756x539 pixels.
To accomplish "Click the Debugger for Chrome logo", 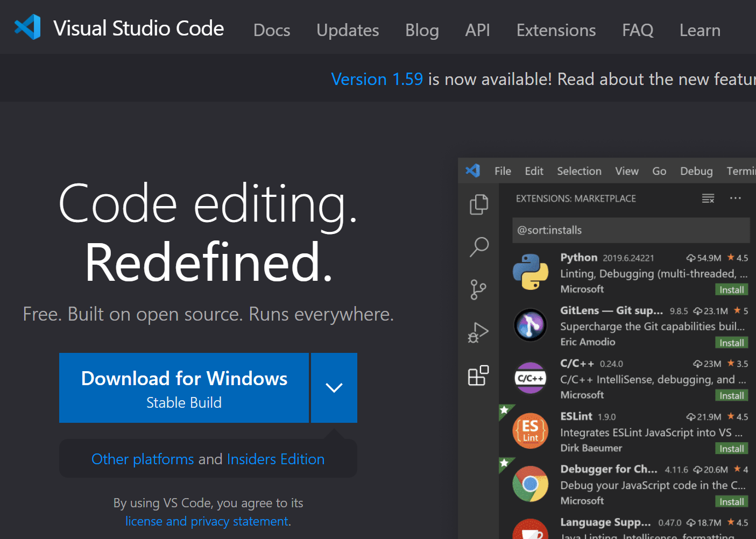I will point(530,484).
